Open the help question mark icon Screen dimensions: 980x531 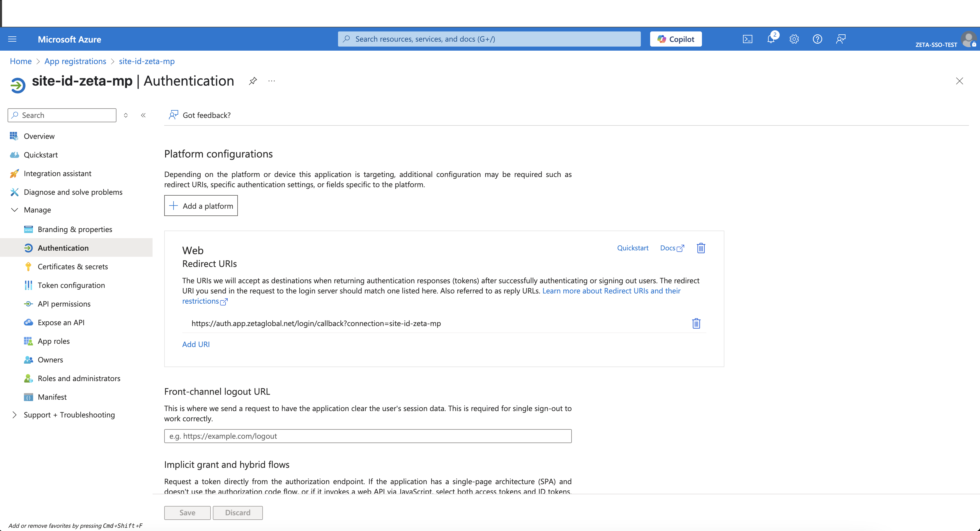click(817, 38)
